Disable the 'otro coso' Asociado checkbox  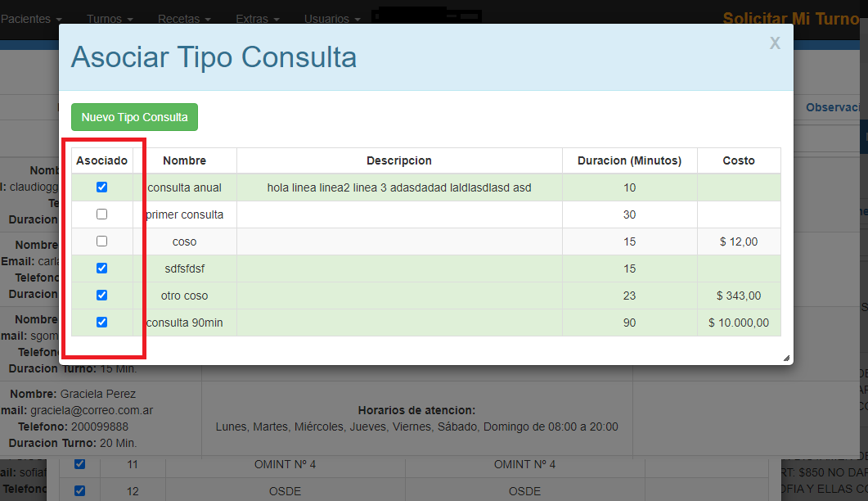[x=101, y=296]
